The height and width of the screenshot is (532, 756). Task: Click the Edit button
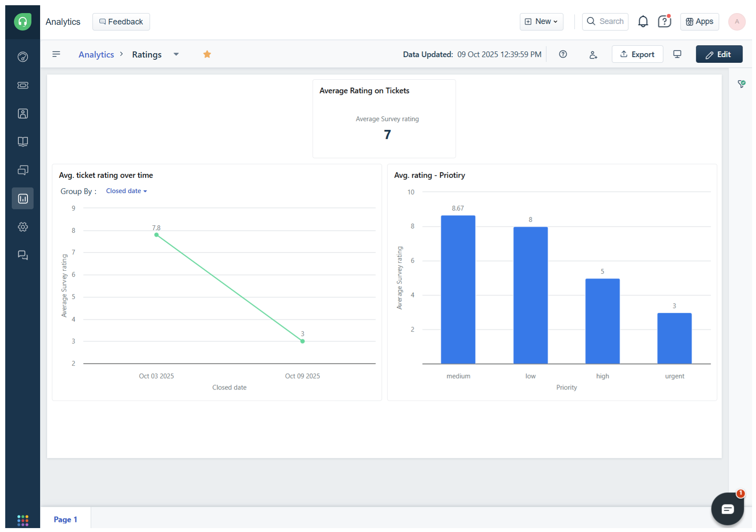click(x=718, y=54)
